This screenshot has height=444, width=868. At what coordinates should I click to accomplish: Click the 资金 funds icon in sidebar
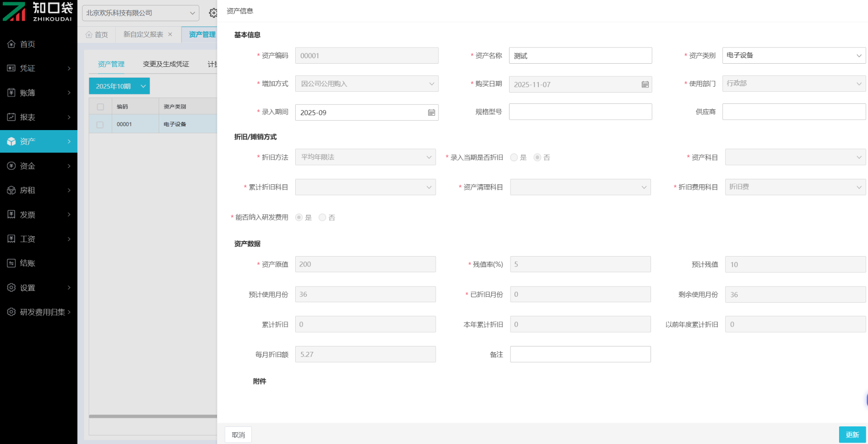click(x=11, y=166)
